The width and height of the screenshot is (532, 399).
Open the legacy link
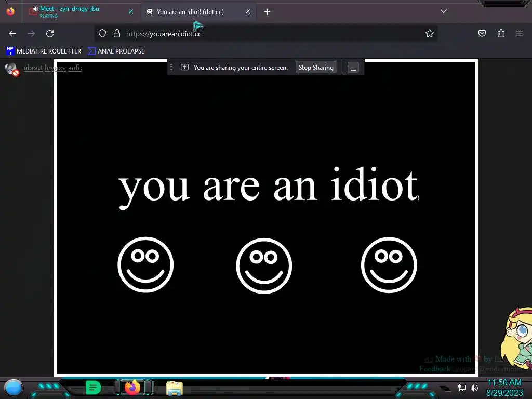click(x=55, y=68)
